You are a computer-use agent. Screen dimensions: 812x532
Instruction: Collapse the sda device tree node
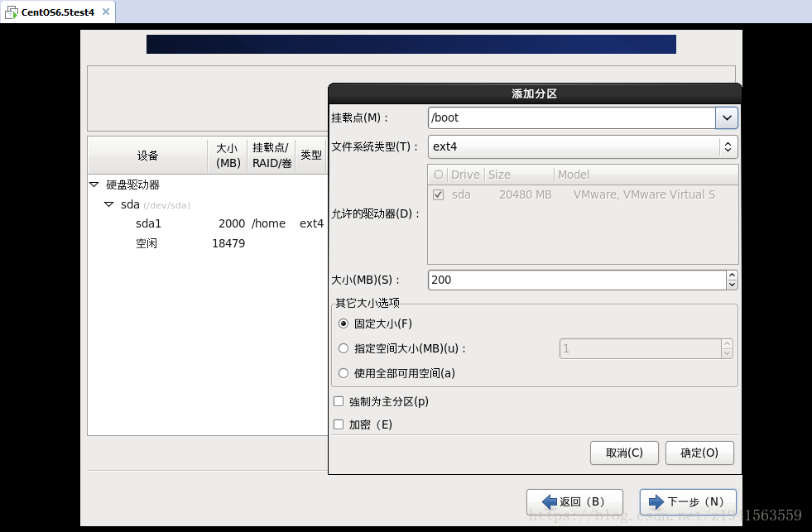108,205
